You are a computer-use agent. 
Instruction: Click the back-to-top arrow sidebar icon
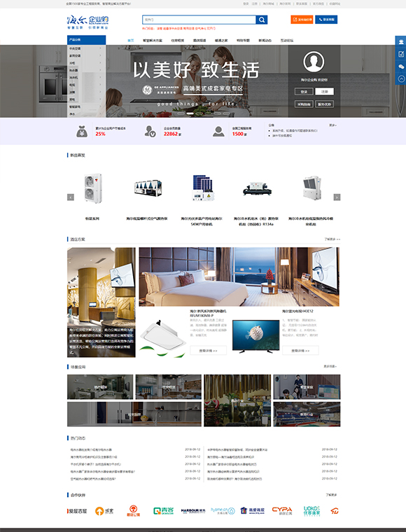pyautogui.click(x=401, y=78)
